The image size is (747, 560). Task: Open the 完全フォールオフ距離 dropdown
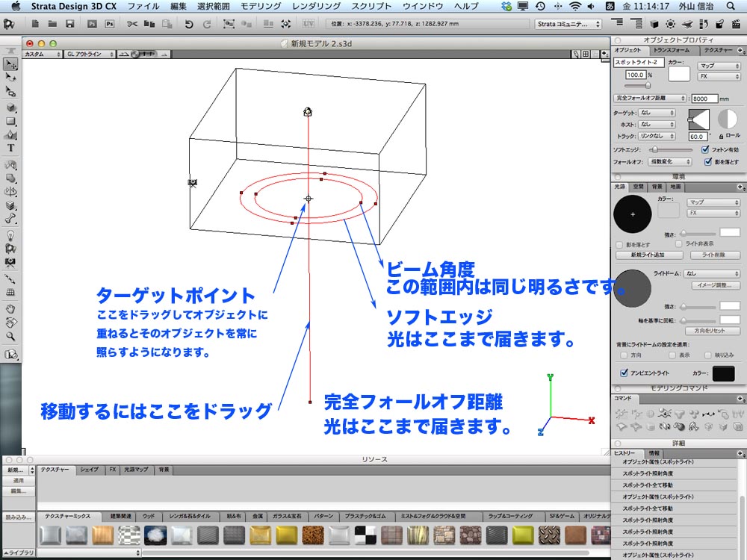pos(650,98)
